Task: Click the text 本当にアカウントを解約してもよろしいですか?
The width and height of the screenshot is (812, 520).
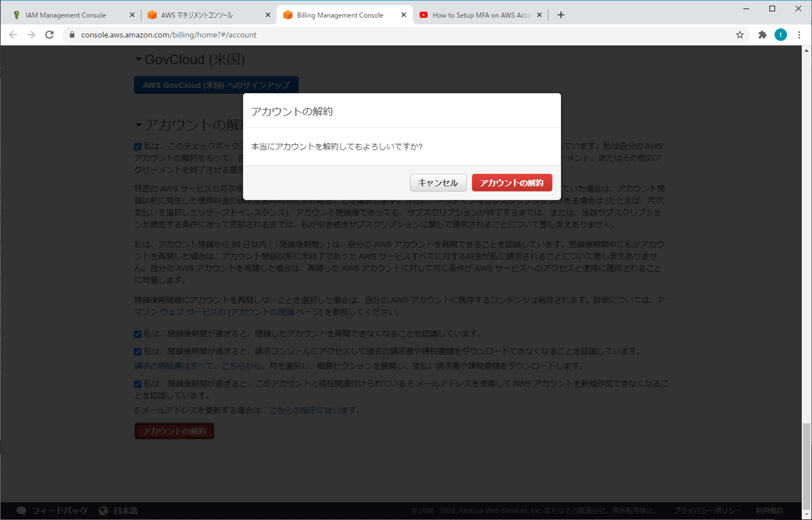Action: [x=337, y=147]
